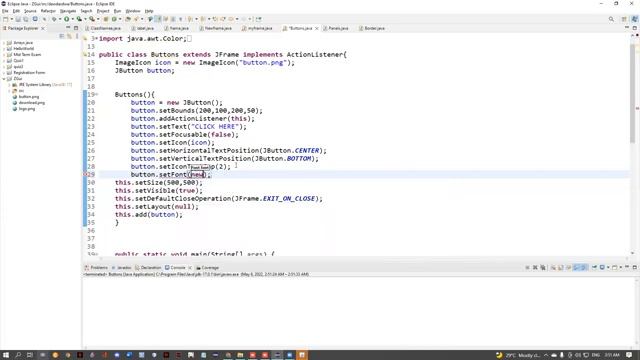Expand the HelloWorld project node
640x360 pixels.
pyautogui.click(x=4, y=49)
